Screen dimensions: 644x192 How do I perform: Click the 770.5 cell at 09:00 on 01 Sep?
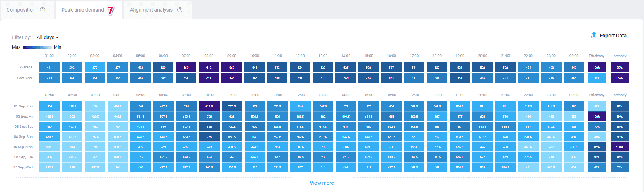point(232,106)
